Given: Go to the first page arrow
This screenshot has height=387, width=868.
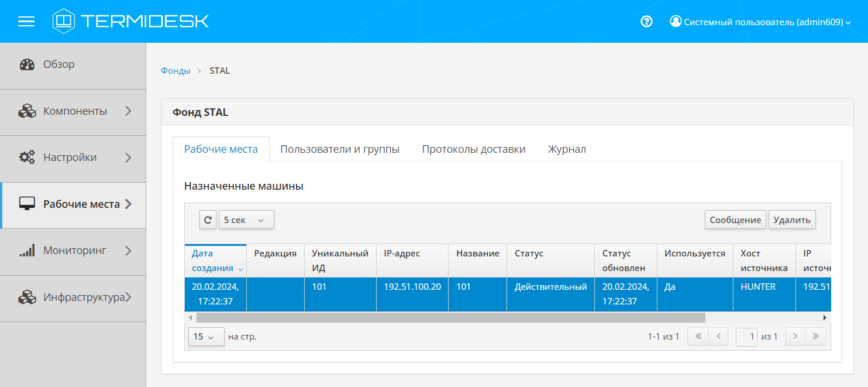Looking at the screenshot, I should [698, 337].
